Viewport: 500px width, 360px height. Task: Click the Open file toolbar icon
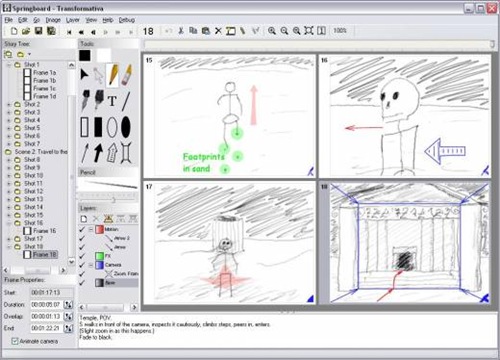(x=26, y=31)
